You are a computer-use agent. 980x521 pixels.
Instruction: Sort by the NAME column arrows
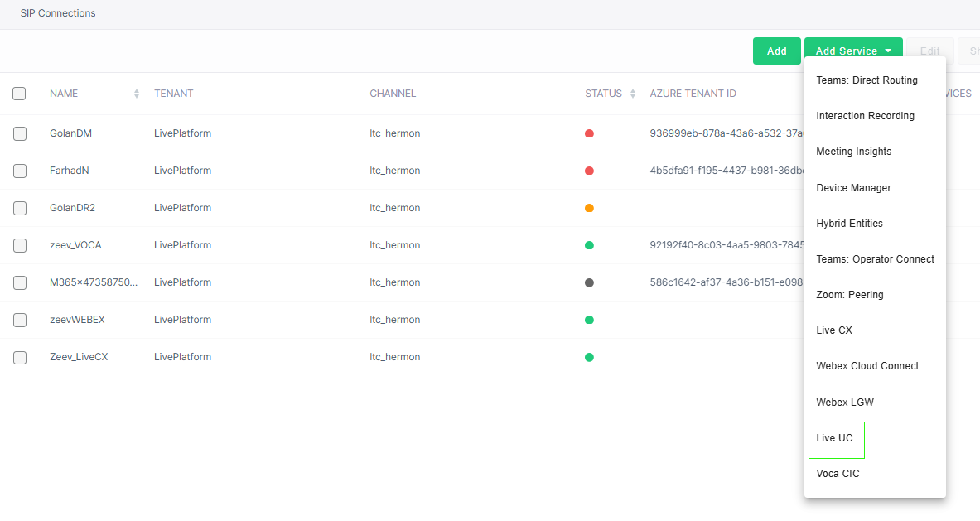136,94
